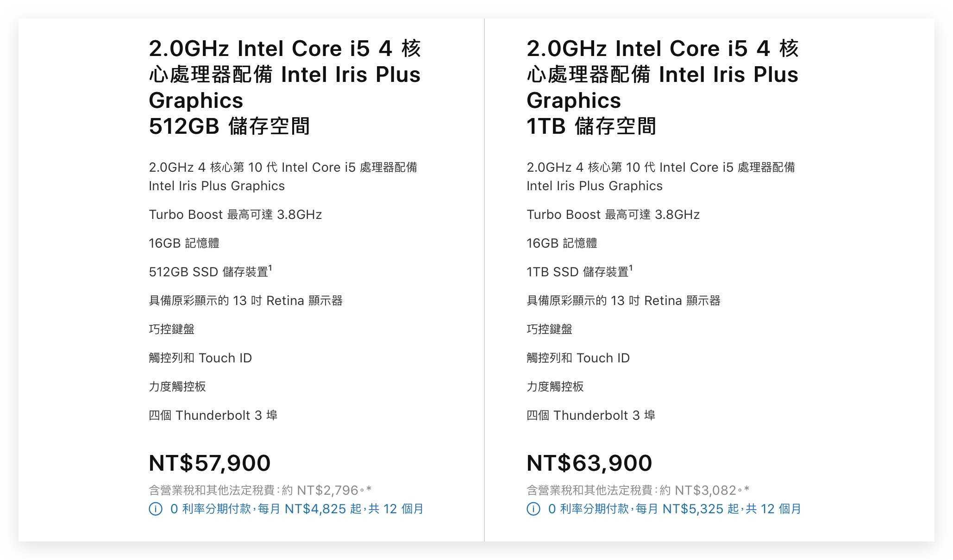This screenshot has width=953, height=560.
Task: Click Turbo Boost 3.8GHz in left card
Action: click(x=235, y=214)
